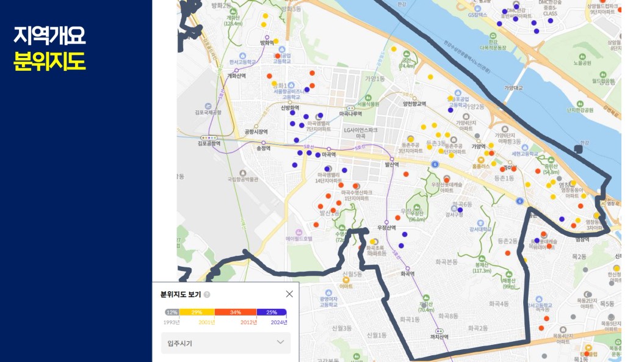Open the 입주시기 dropdown
The width and height of the screenshot is (644, 362).
pos(226,342)
